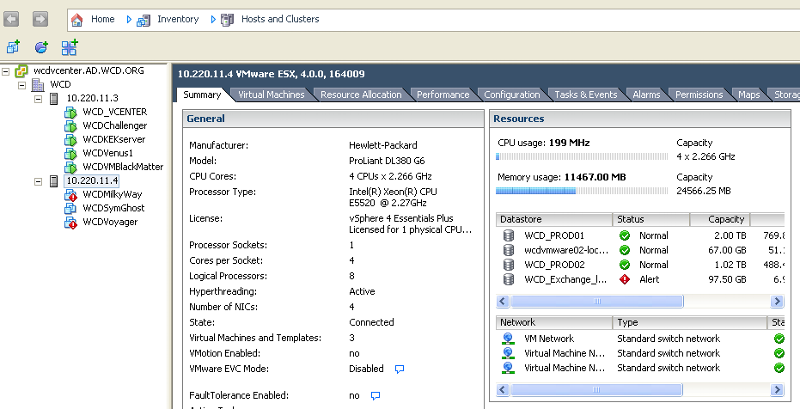Click the datastore list horizontal scrollbar thumb
800x409 pixels.
[597, 301]
